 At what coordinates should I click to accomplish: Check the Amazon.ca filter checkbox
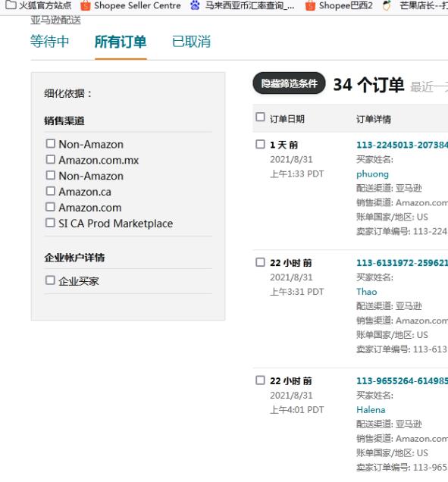click(x=51, y=191)
